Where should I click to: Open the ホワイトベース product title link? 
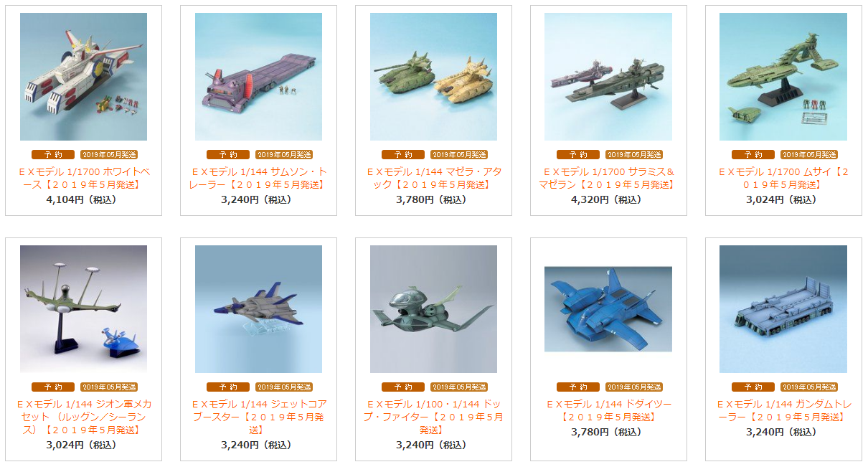coord(83,178)
